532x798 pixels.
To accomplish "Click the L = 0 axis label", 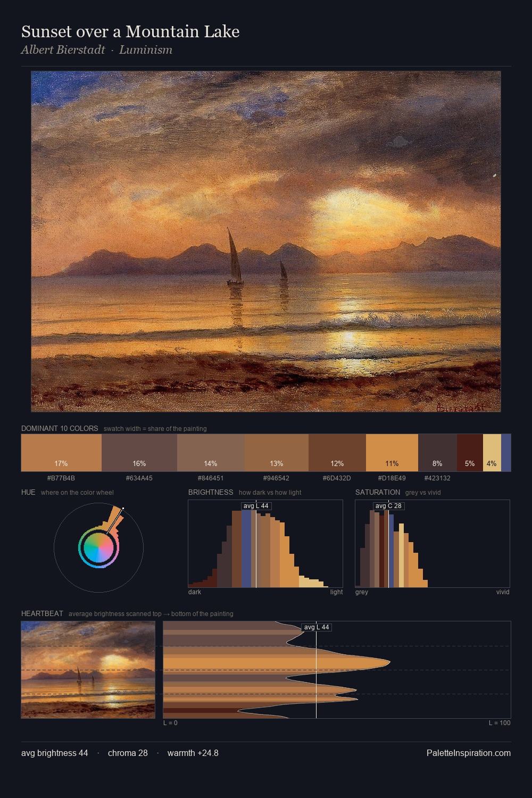I will pos(170,723).
